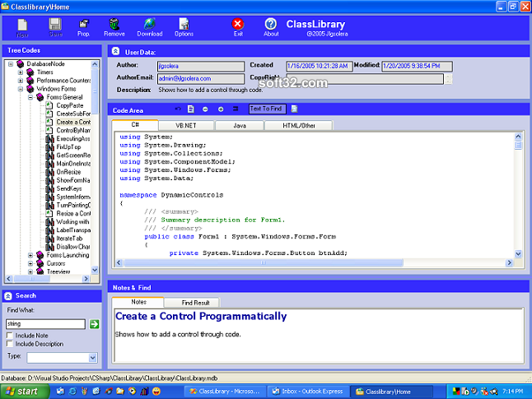Screen dimensions: 532x399
Task: Expand the Timers tree node
Action: pyautogui.click(x=21, y=72)
